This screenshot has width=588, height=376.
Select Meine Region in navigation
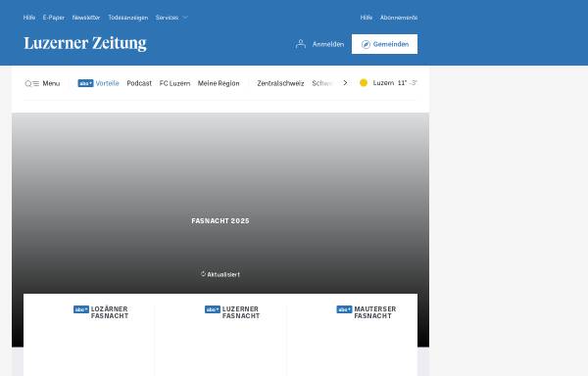pos(219,83)
